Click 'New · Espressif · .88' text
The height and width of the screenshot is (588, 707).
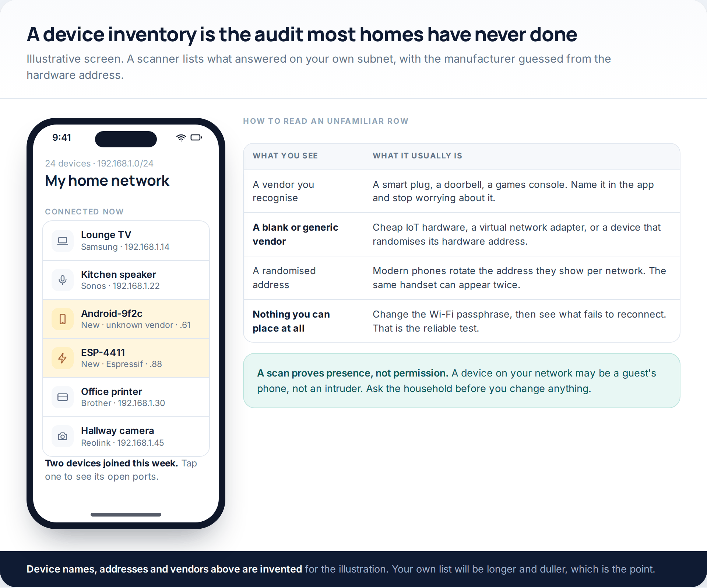(x=122, y=364)
